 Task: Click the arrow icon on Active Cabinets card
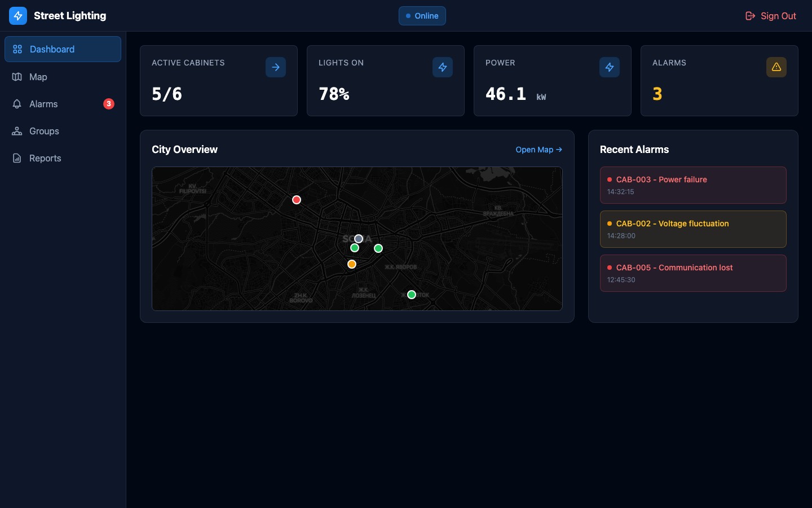(x=276, y=67)
